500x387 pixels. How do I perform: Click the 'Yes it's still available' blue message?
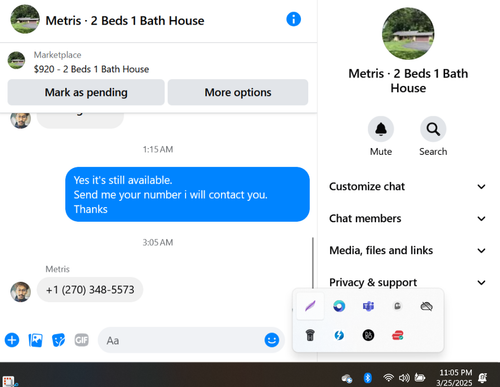(x=187, y=194)
